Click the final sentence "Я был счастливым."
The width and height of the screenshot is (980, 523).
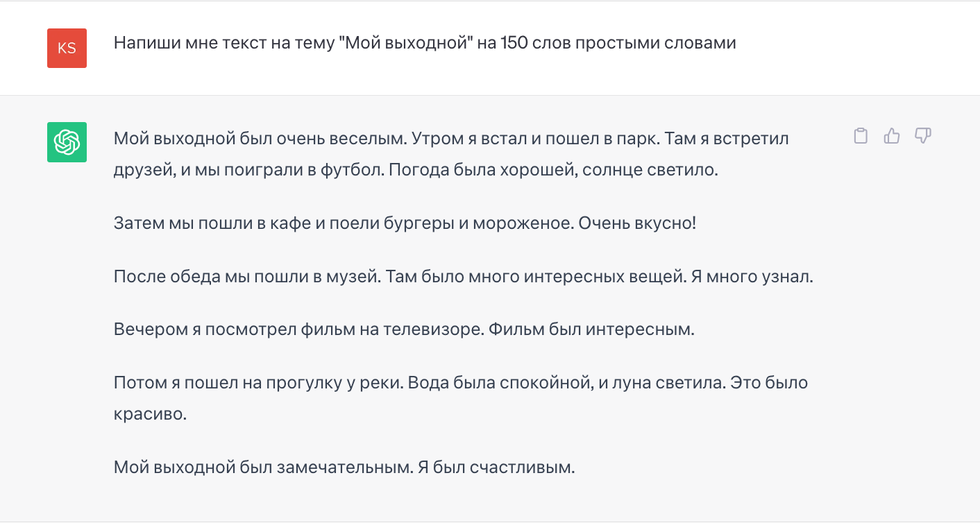point(497,468)
